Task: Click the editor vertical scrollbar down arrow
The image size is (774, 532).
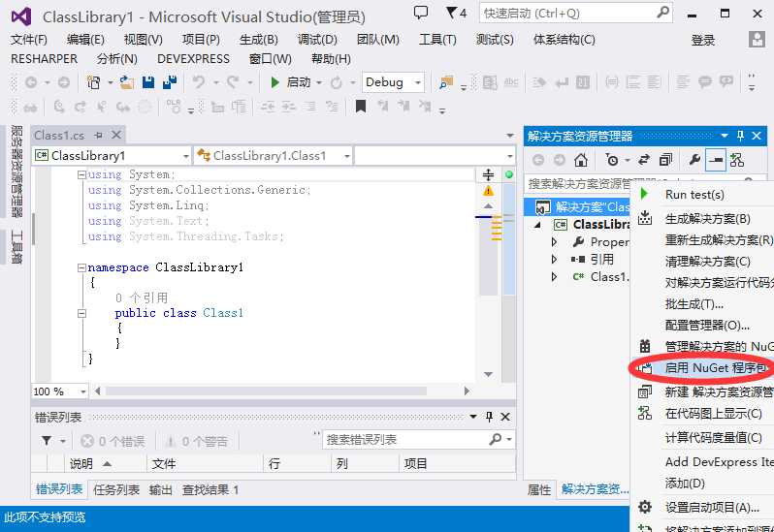Action: click(x=488, y=374)
